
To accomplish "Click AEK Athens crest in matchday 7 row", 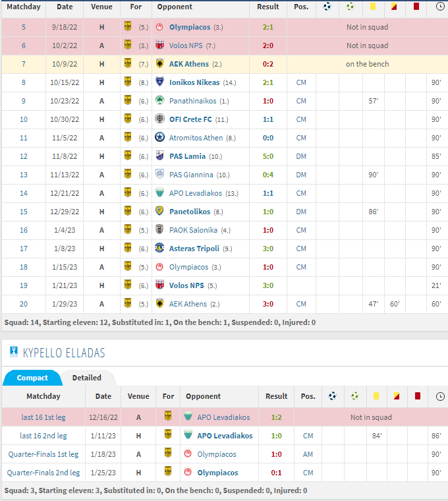I will (159, 63).
